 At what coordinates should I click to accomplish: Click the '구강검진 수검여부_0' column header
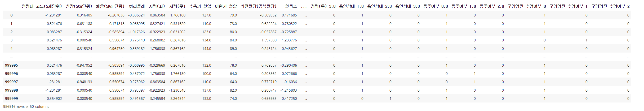pyautogui.click(x=527, y=6)
